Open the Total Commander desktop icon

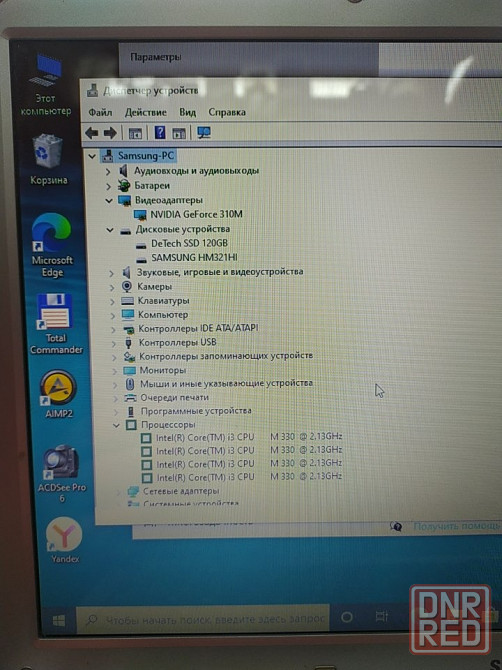[x=56, y=324]
